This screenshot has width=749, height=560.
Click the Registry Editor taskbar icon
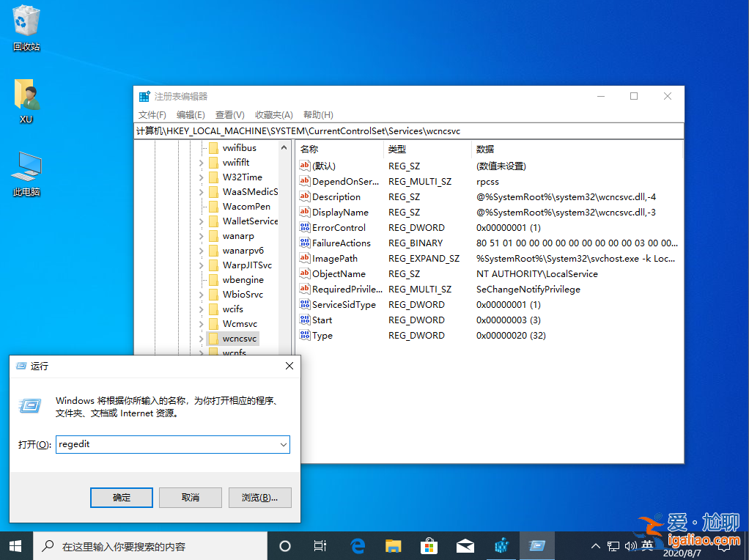click(537, 545)
